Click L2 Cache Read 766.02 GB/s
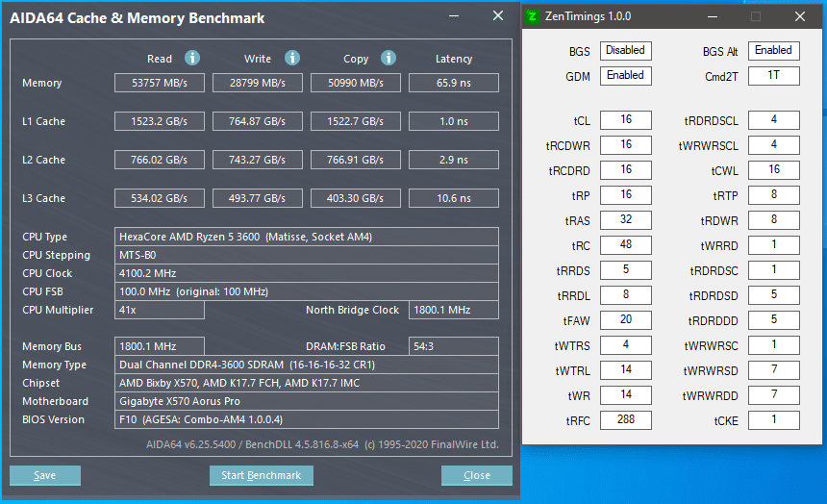Viewport: 827px width, 504px height. point(160,160)
